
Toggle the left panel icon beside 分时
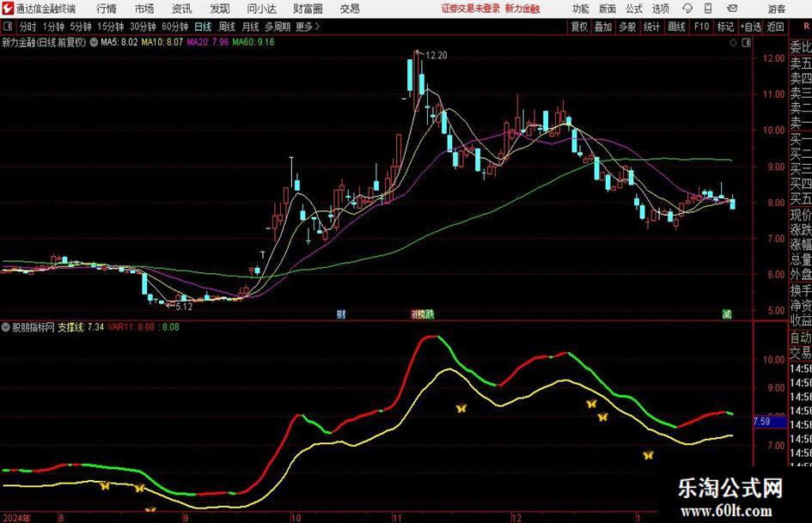(8, 27)
